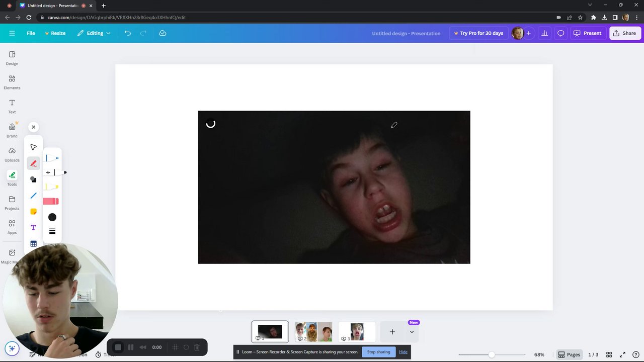This screenshot has width=644, height=362.
Task: Open the Canva hamburger main menu
Action: pyautogui.click(x=12, y=33)
